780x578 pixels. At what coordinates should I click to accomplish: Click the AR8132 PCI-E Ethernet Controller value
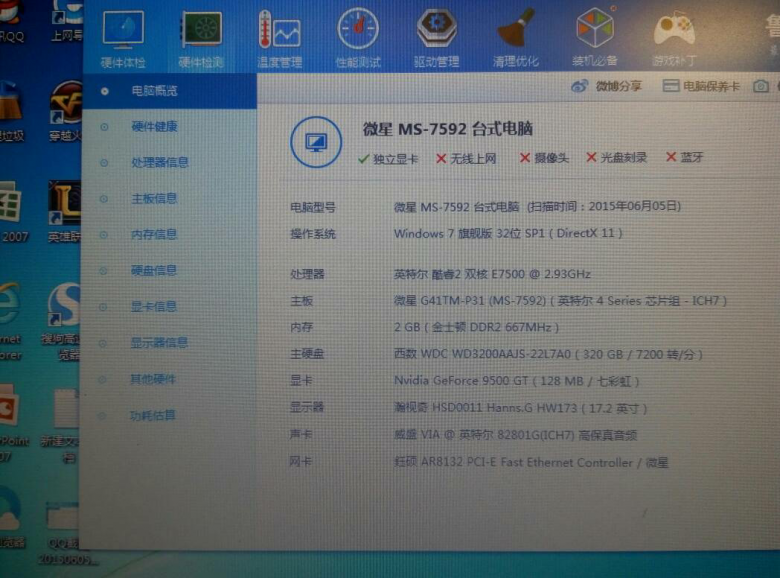531,462
